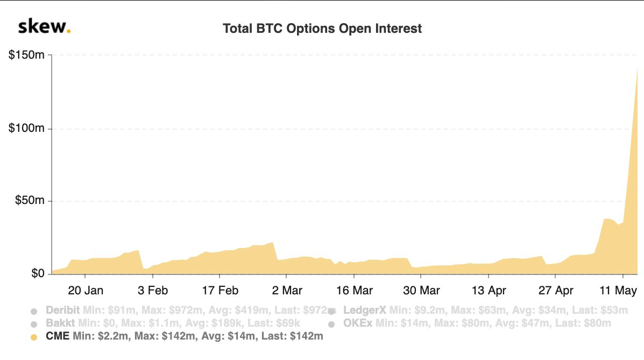
Task: Click the chart peak near 11 May
Action: [x=636, y=68]
